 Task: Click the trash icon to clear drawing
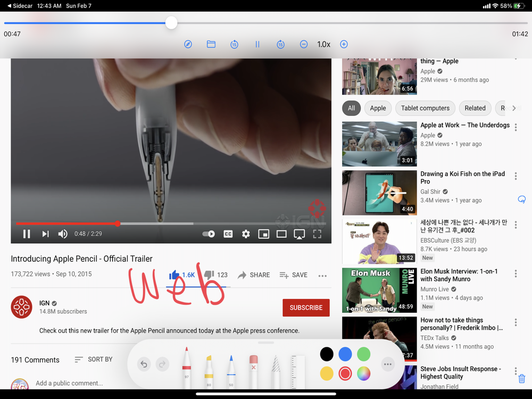click(x=522, y=378)
